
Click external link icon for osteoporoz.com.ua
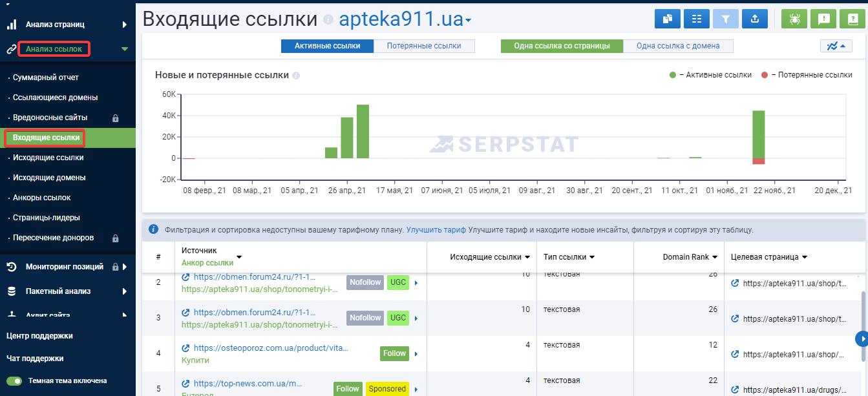tap(186, 348)
